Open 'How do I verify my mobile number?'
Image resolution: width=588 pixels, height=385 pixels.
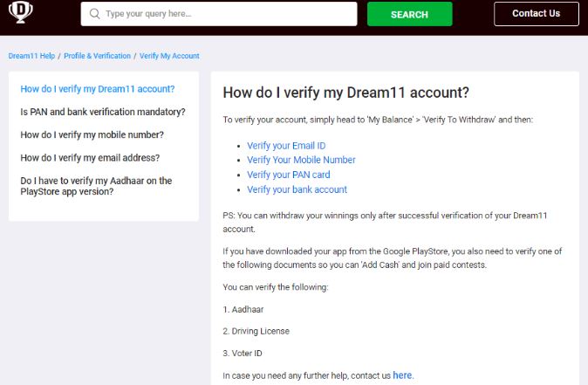pos(92,134)
